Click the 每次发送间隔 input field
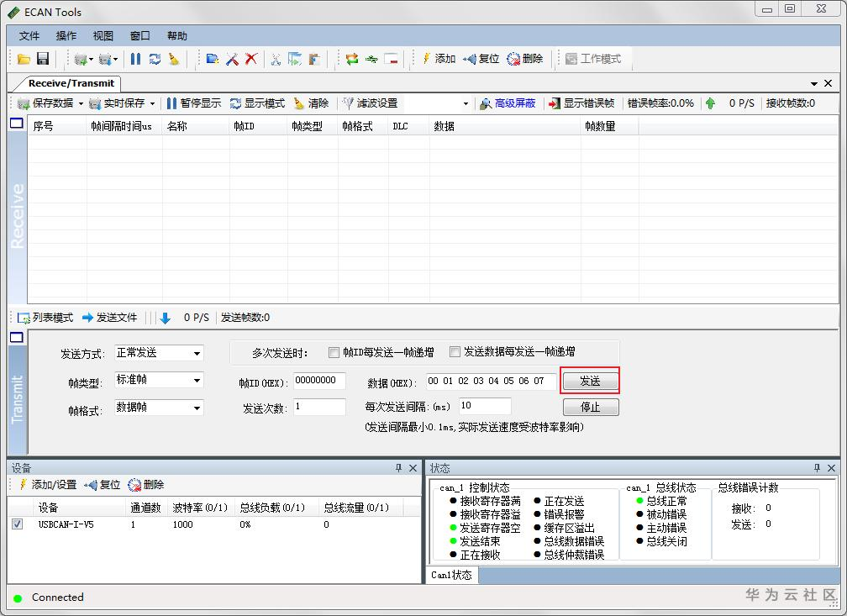This screenshot has width=847, height=616. point(485,406)
